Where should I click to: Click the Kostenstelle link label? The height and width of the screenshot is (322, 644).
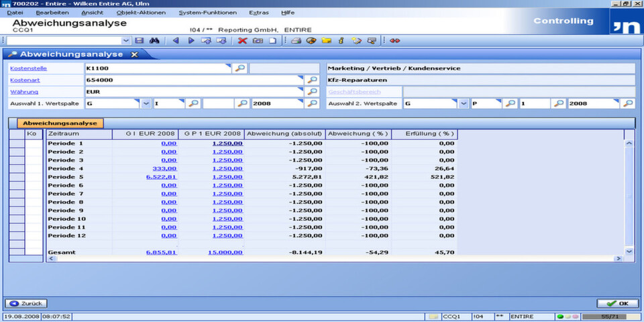pos(28,68)
